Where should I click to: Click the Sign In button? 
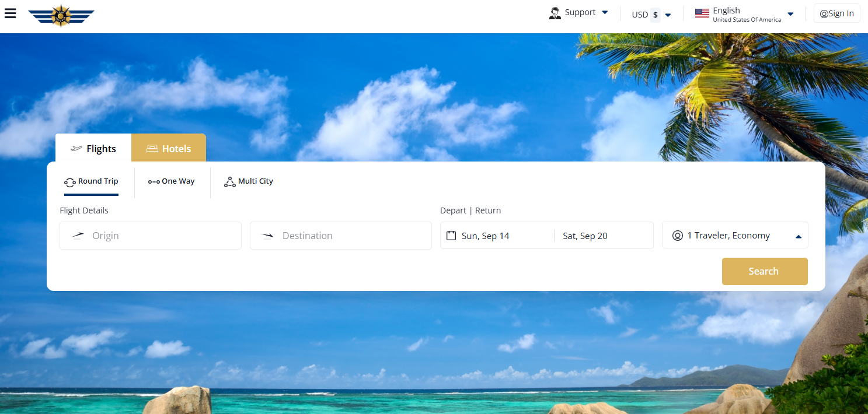click(836, 13)
